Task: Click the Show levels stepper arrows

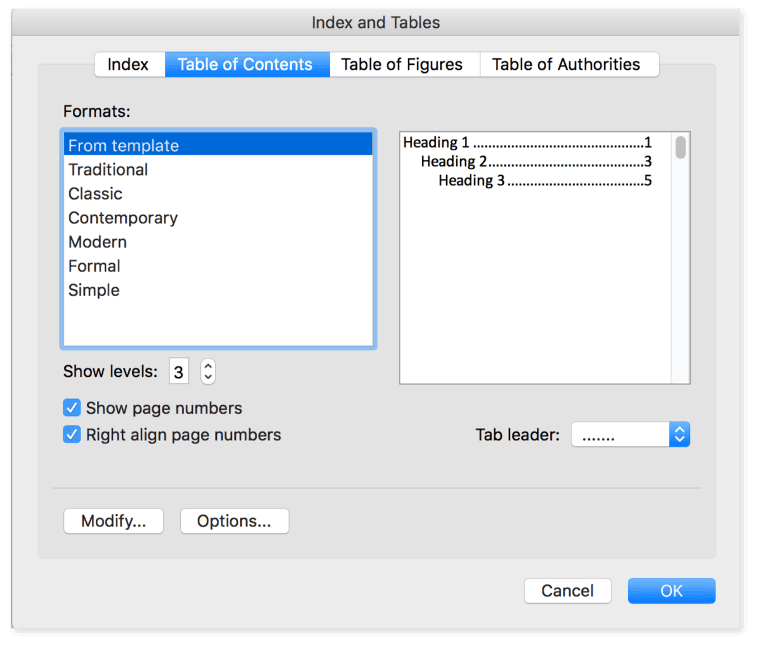Action: 208,372
